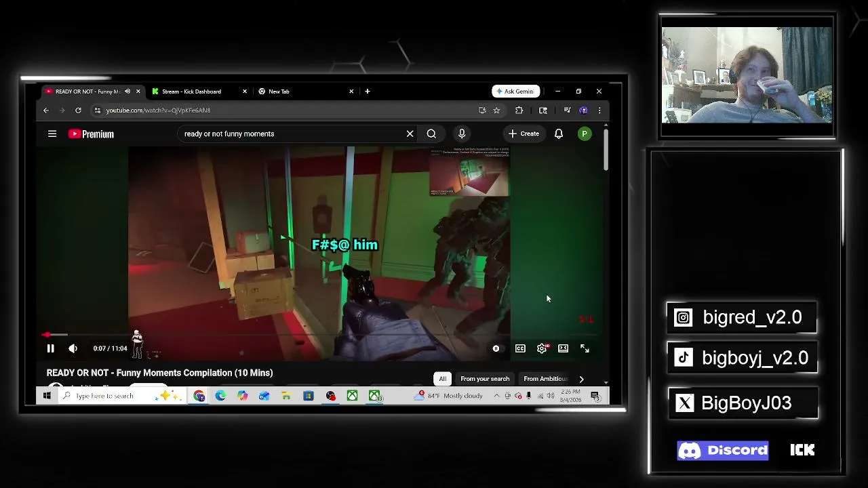Open File Explorer from the taskbar

click(286, 396)
